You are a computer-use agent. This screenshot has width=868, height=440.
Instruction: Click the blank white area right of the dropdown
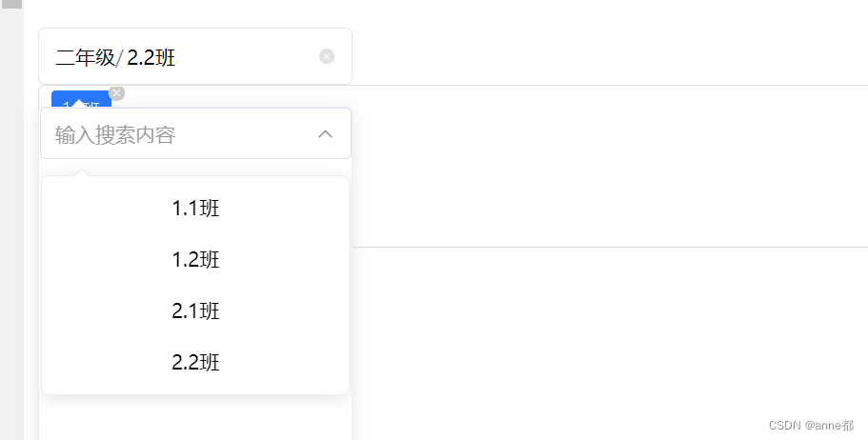(610, 333)
